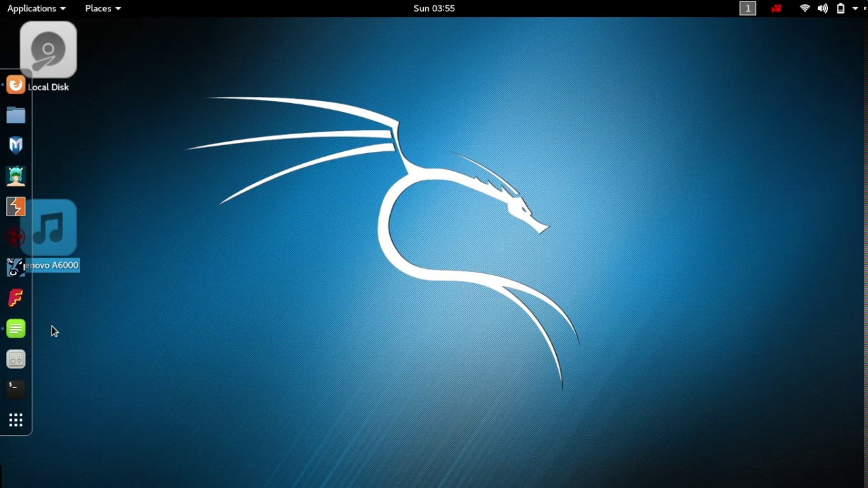Launch Armitage from the dock
This screenshot has height=488, width=868.
click(x=16, y=176)
